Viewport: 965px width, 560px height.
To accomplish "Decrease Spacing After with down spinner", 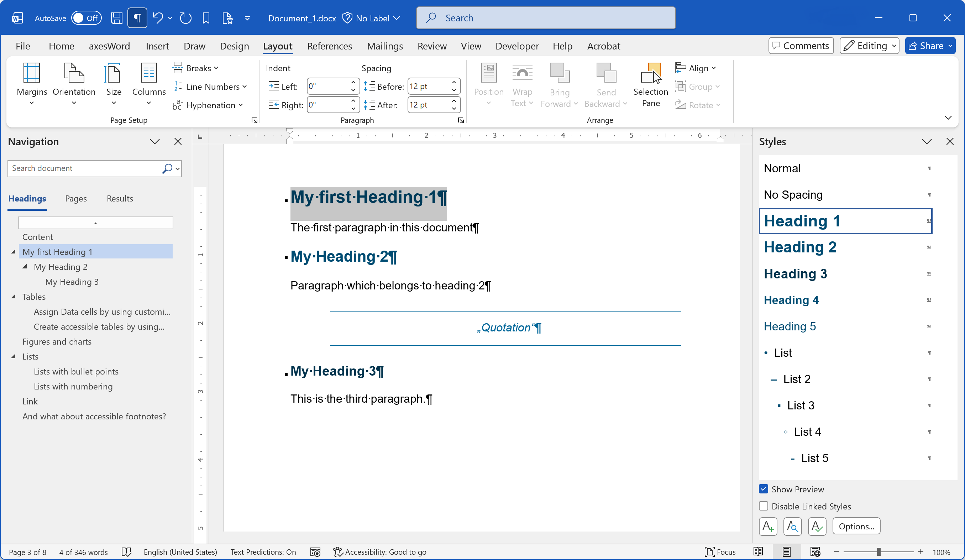I will click(x=454, y=109).
